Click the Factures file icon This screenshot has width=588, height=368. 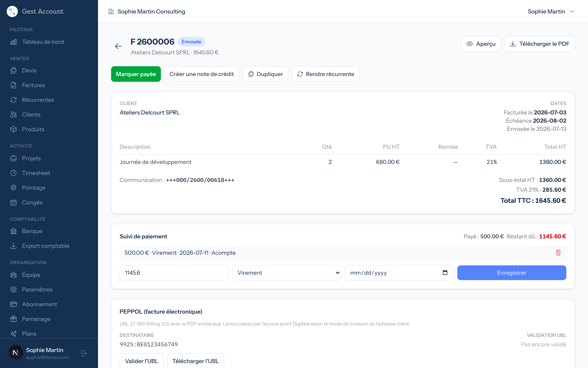click(x=14, y=85)
